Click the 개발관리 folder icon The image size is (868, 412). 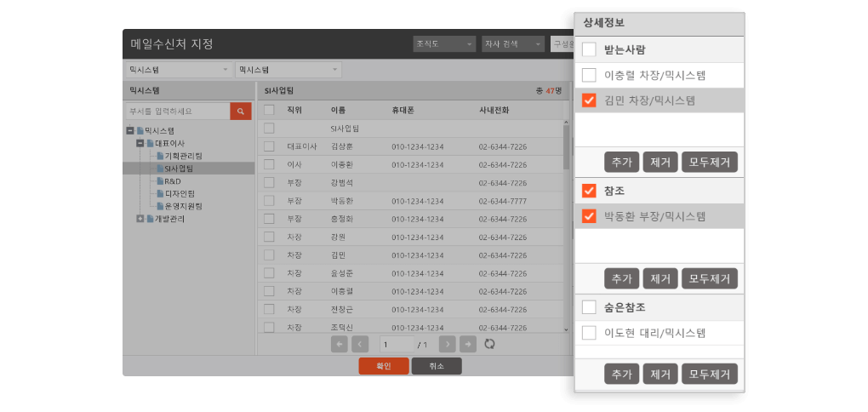pos(150,219)
